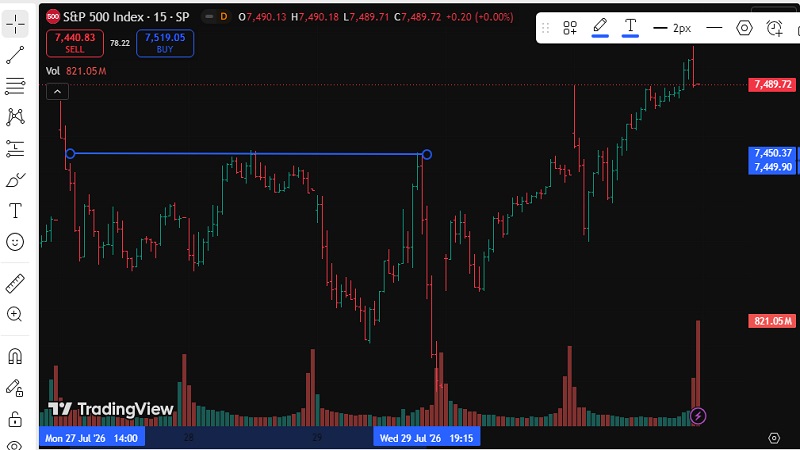Select the brush drawing tool
This screenshot has height=450, width=800.
click(x=15, y=180)
